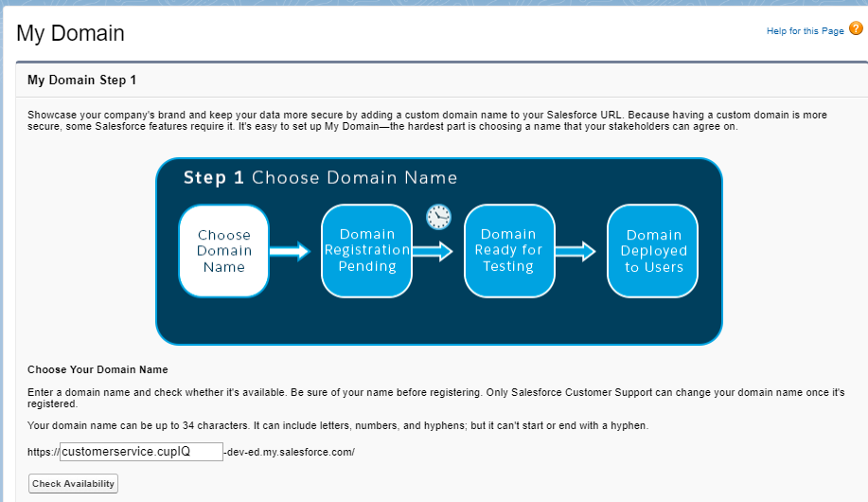The height and width of the screenshot is (502, 868).
Task: Click the arrow after Domain Registration Pending
Action: (433, 251)
